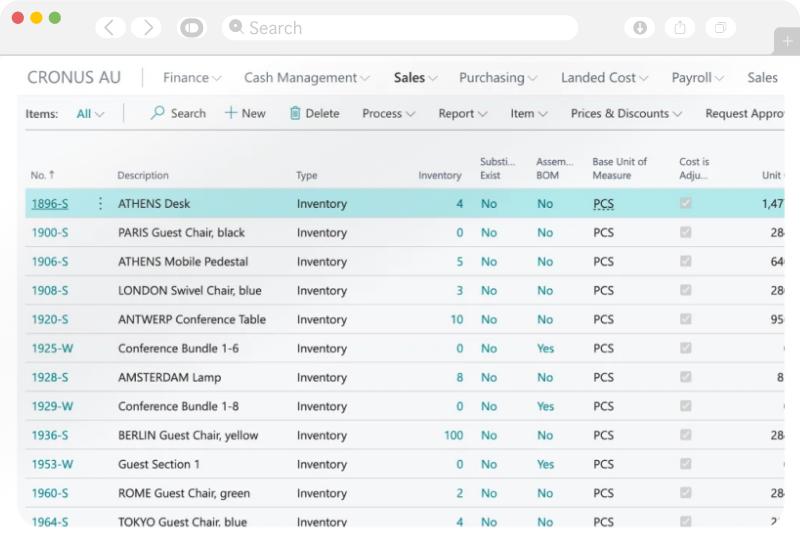Open the Report dropdown

click(463, 113)
